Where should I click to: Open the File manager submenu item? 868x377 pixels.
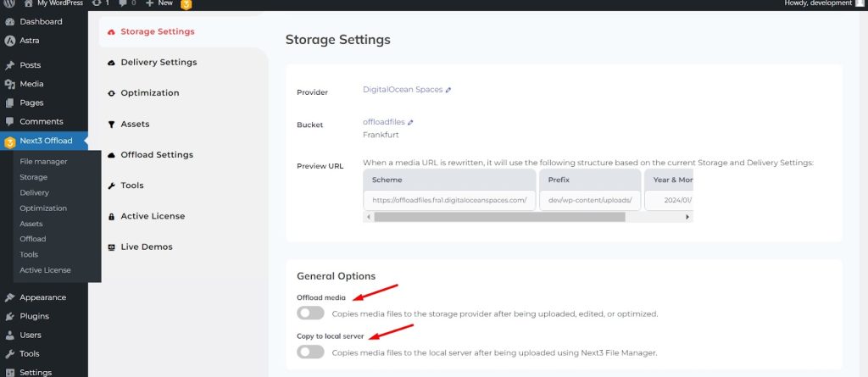[x=43, y=162]
